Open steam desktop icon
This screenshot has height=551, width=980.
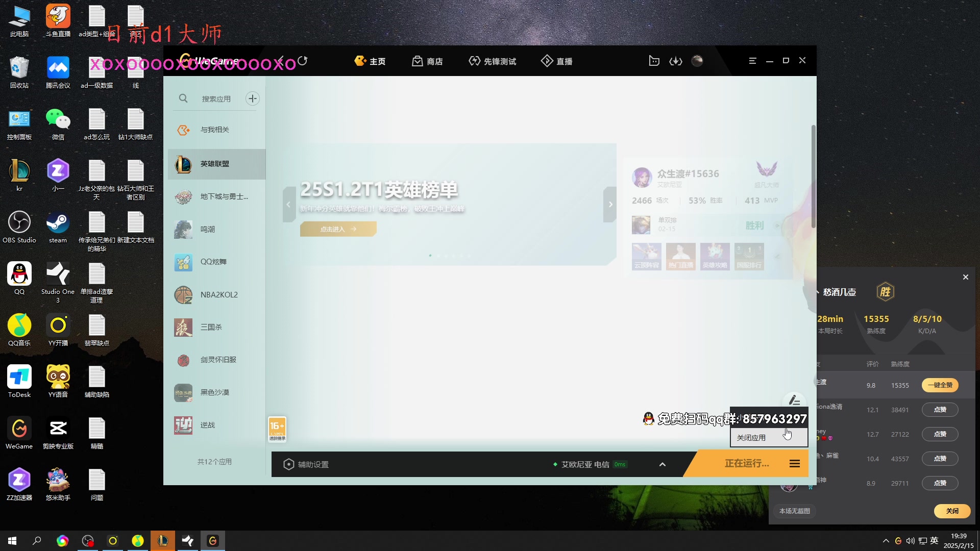coord(58,227)
